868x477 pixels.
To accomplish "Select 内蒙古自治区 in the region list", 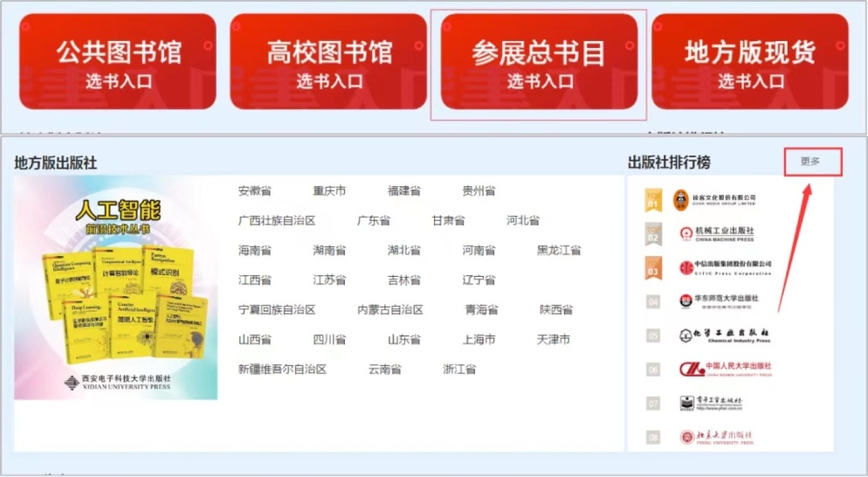I will pyautogui.click(x=390, y=310).
